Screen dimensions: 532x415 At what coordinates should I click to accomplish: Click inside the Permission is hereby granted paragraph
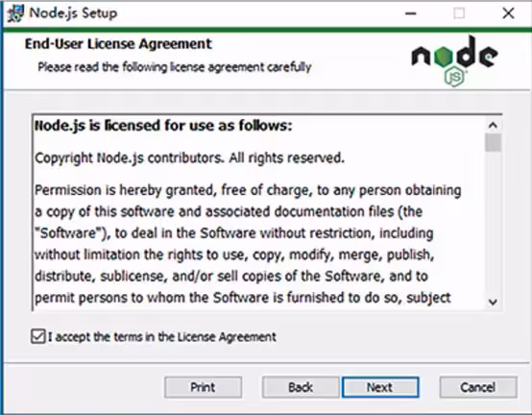248,244
